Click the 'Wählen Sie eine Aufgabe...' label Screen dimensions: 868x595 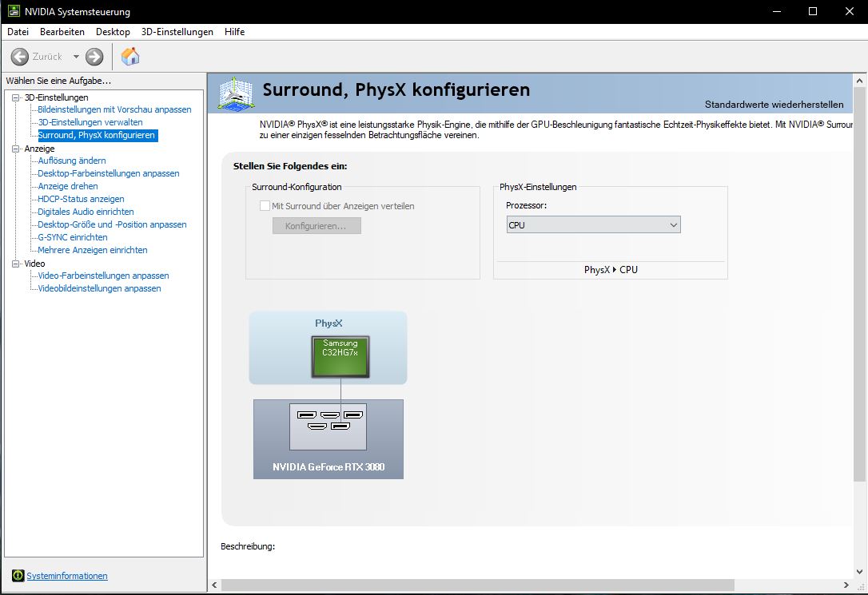pos(58,81)
